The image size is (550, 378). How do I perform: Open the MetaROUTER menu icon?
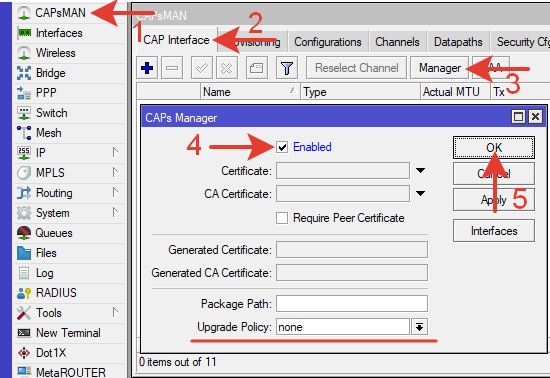click(x=24, y=372)
